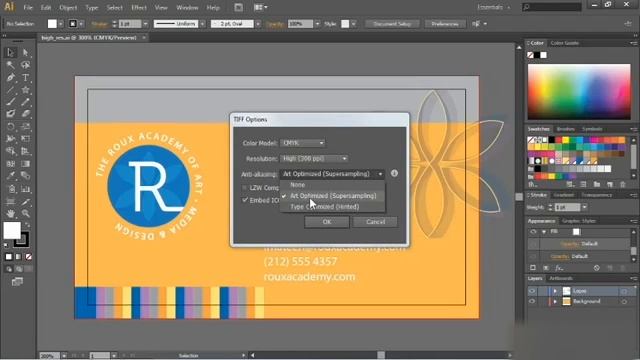The image size is (640, 360).
Task: Open the arrange documents icon in menu bar
Action: coord(260,7)
